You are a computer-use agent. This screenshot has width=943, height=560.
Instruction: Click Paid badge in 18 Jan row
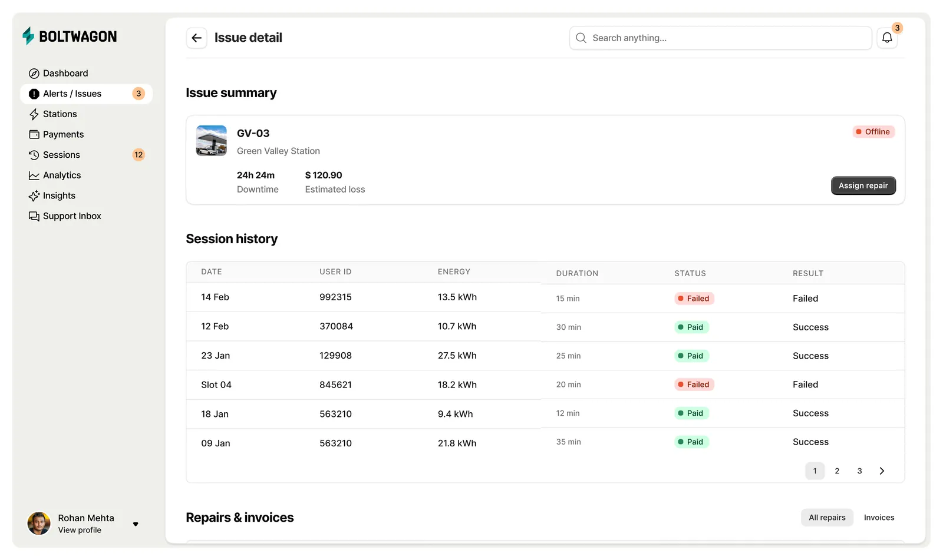[691, 413]
